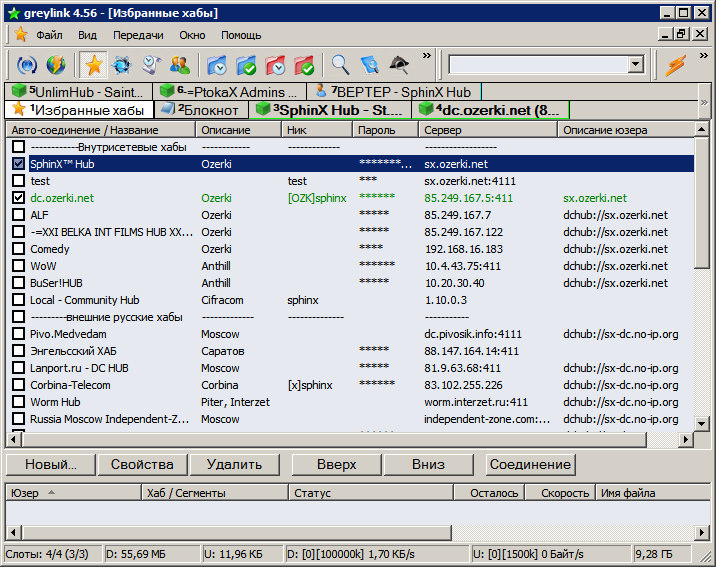Enable auto-connect checkbox for test hub
Image resolution: width=716 pixels, height=567 pixels.
coord(18,180)
